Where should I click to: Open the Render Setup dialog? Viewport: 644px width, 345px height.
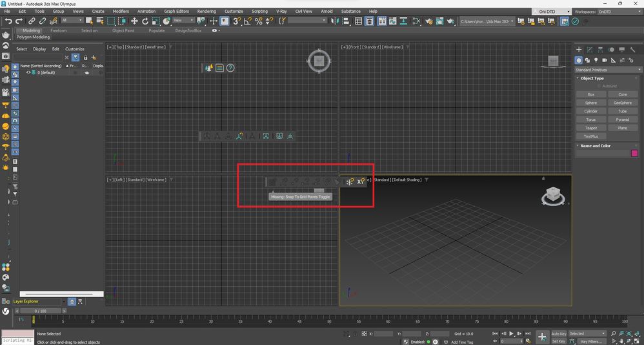429,21
